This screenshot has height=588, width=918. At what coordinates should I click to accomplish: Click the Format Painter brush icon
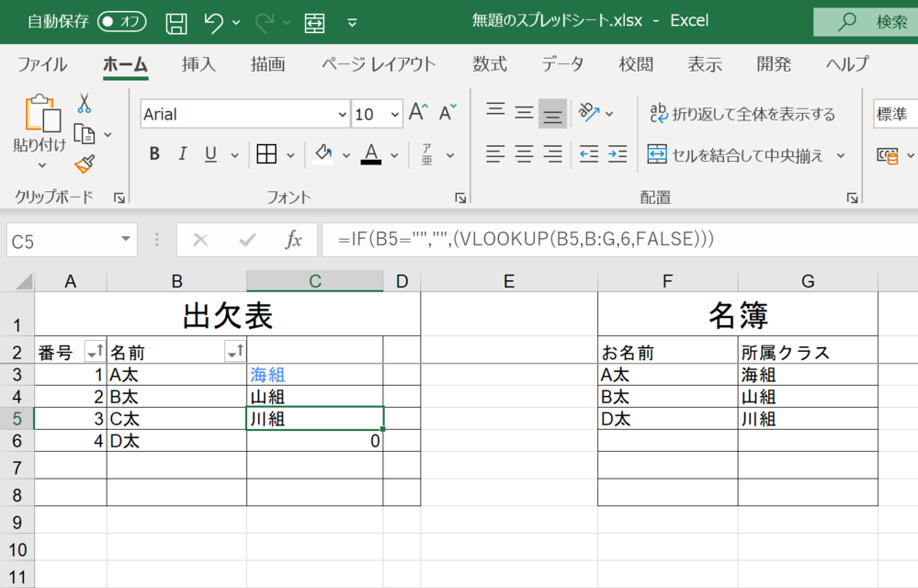coord(85,164)
